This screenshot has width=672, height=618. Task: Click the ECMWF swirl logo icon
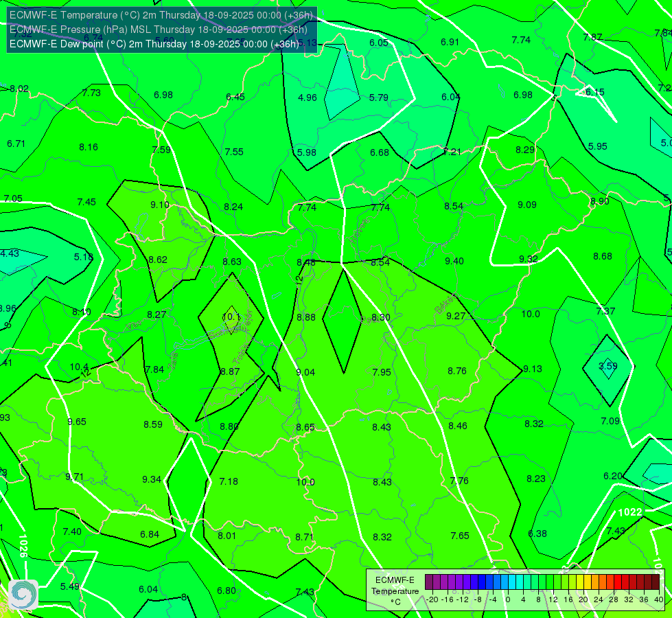[23, 595]
